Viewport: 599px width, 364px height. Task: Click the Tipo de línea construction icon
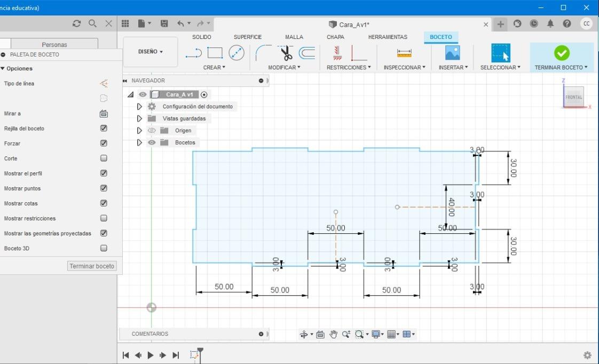(104, 83)
